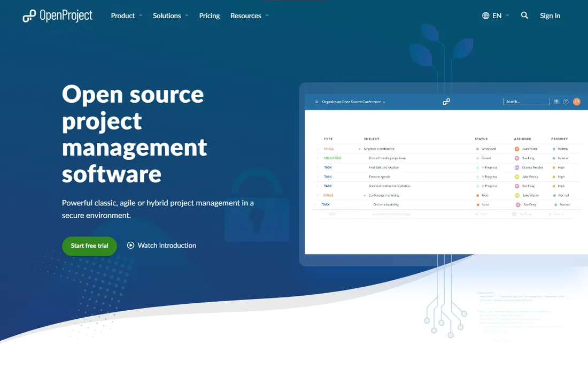The width and height of the screenshot is (588, 368).
Task: Open the Prepare agenda task
Action: point(380,177)
